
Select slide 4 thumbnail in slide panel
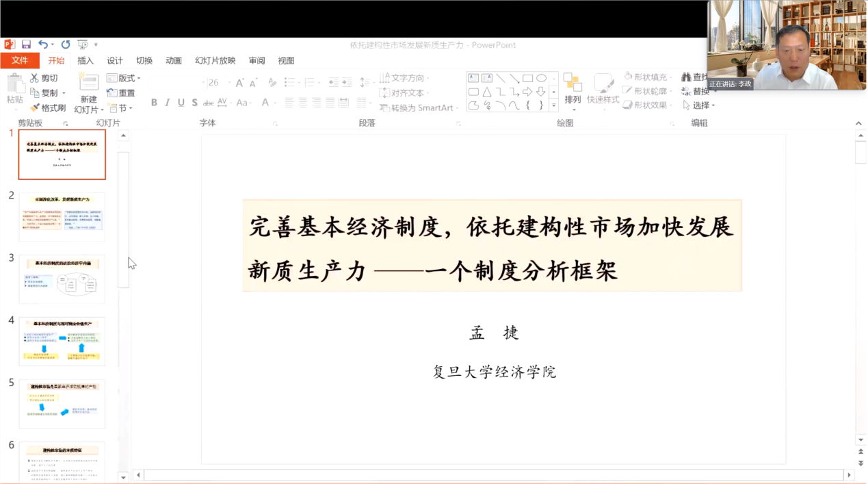click(x=62, y=341)
